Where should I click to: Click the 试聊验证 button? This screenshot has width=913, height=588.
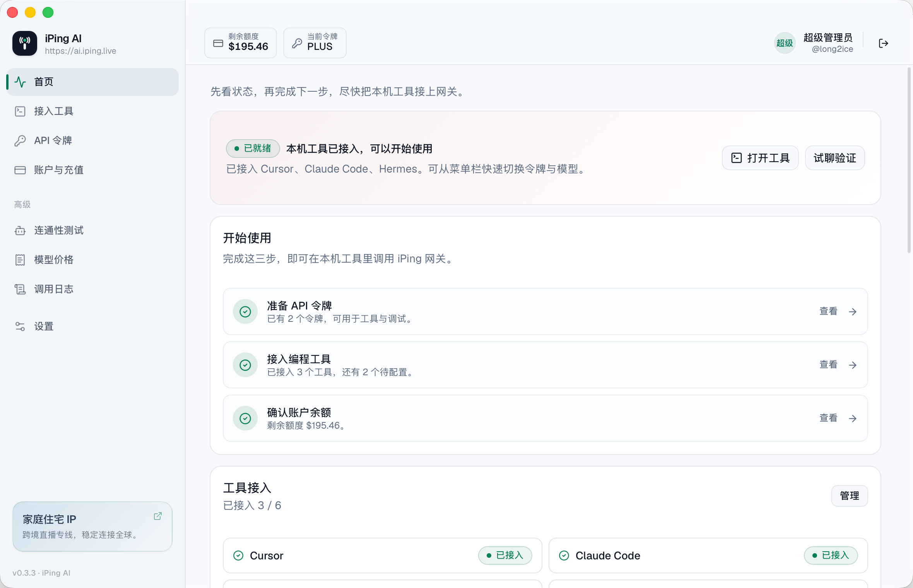[835, 158]
